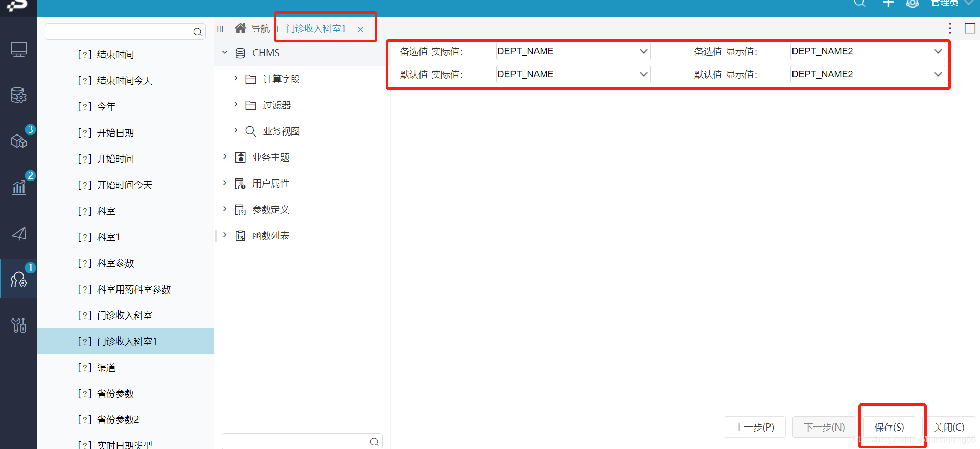Click the 关闭(C) button
Viewport: 980px width, 449px height.
(x=949, y=427)
